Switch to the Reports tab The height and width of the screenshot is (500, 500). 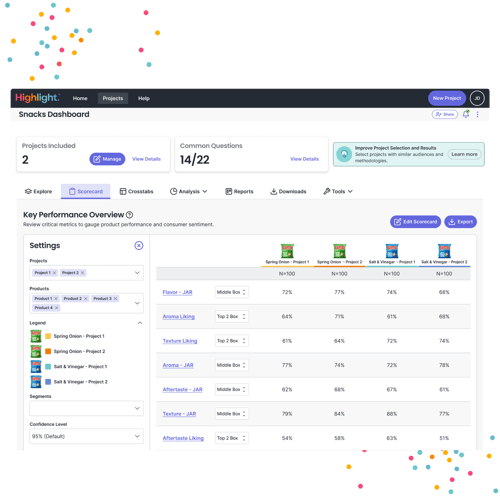point(239,191)
